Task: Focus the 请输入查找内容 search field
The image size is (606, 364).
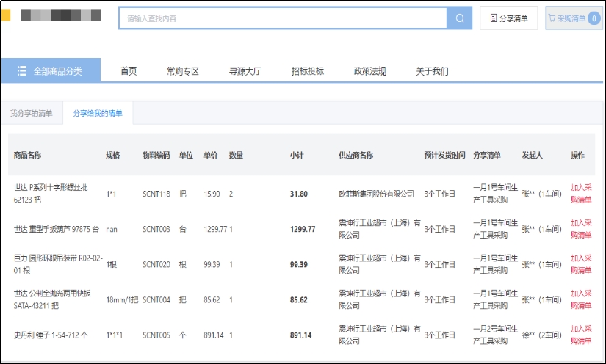Action: pos(283,18)
